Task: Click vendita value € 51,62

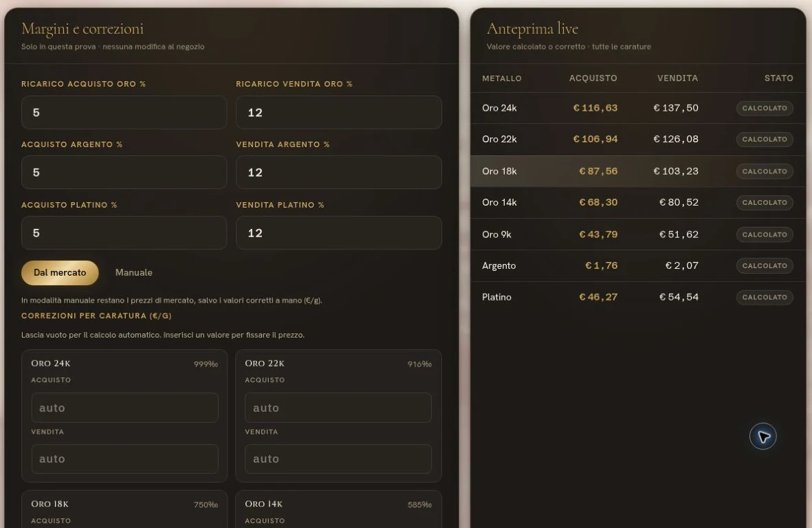Action: point(679,234)
